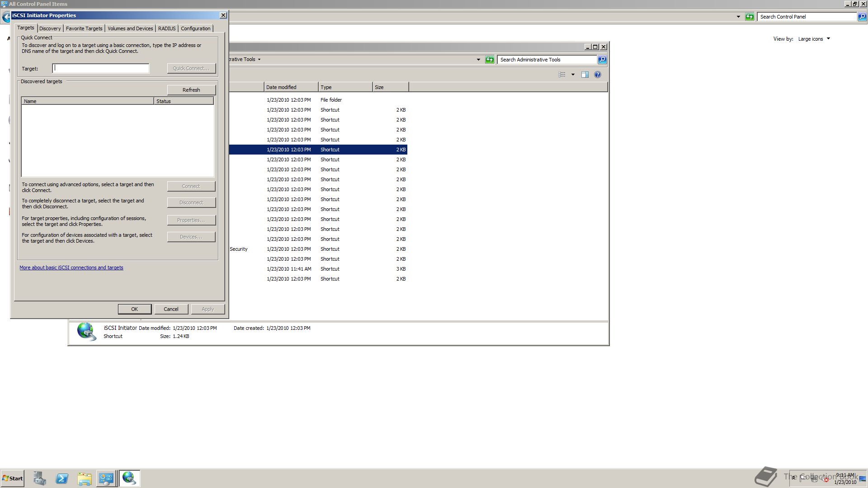
Task: Click the Apply button
Action: [208, 309]
